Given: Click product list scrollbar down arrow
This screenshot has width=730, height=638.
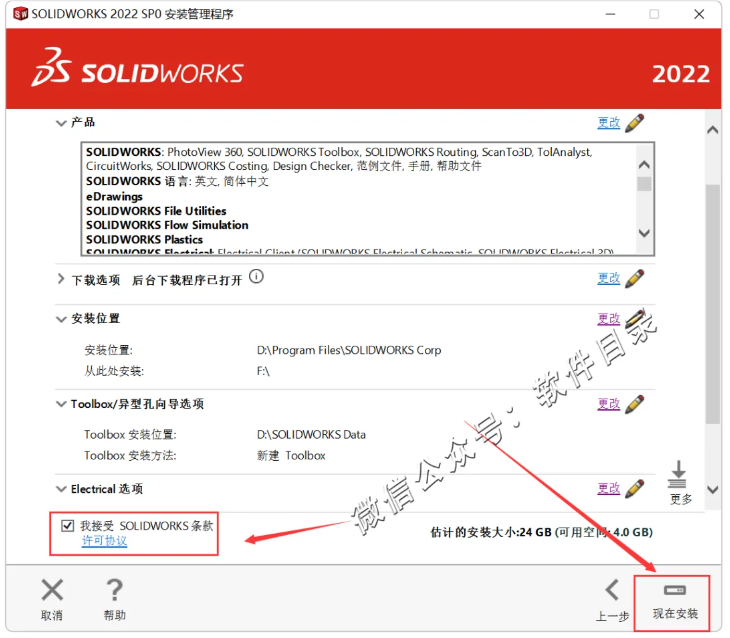Looking at the screenshot, I should pyautogui.click(x=644, y=233).
